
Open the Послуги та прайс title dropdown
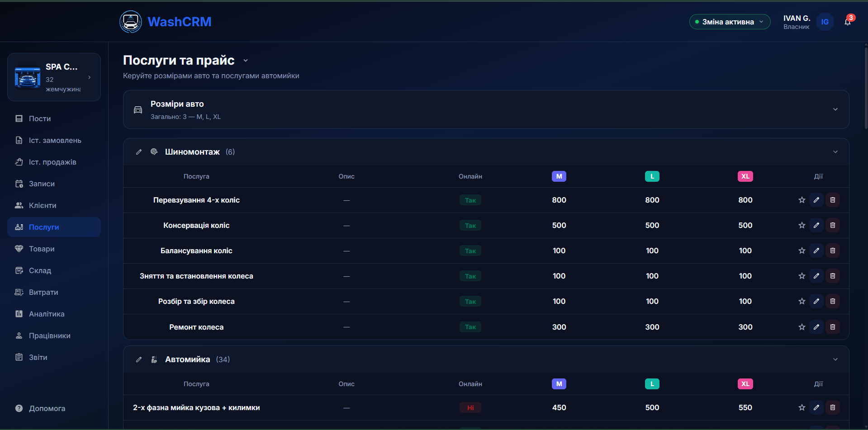[x=246, y=61]
